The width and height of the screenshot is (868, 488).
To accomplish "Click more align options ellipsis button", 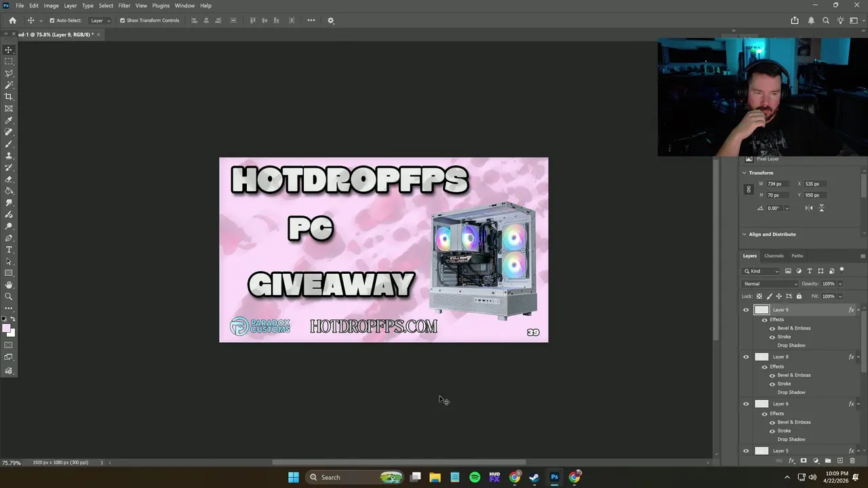I will pyautogui.click(x=311, y=20).
